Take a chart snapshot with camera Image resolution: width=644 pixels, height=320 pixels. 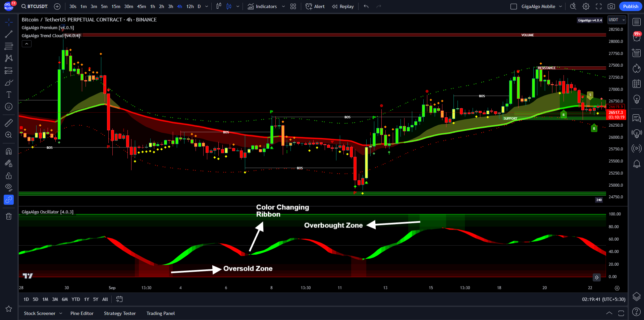[x=611, y=6]
